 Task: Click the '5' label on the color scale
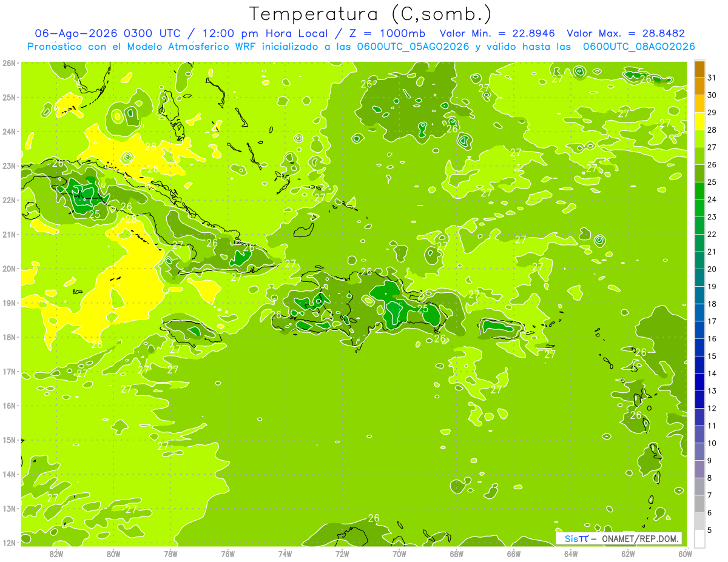click(x=710, y=530)
